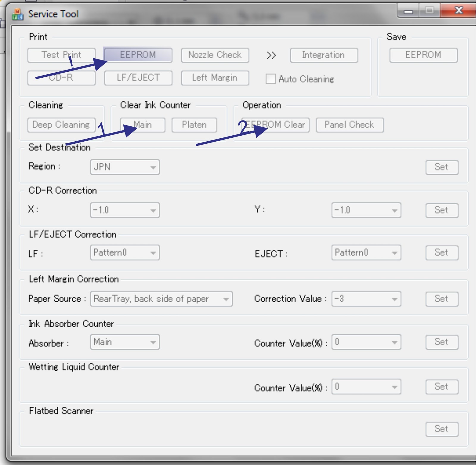Click the Left Margin print button
This screenshot has height=465, width=476.
(215, 78)
